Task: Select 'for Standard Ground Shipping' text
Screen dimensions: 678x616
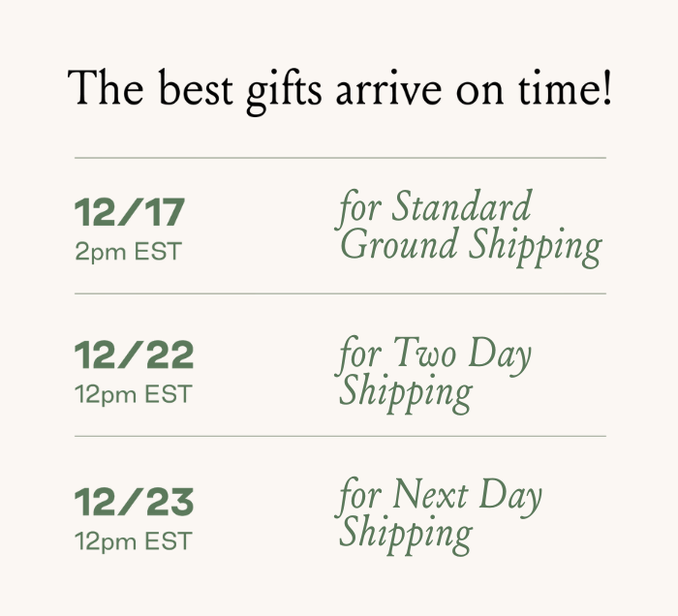Action: [x=470, y=227]
